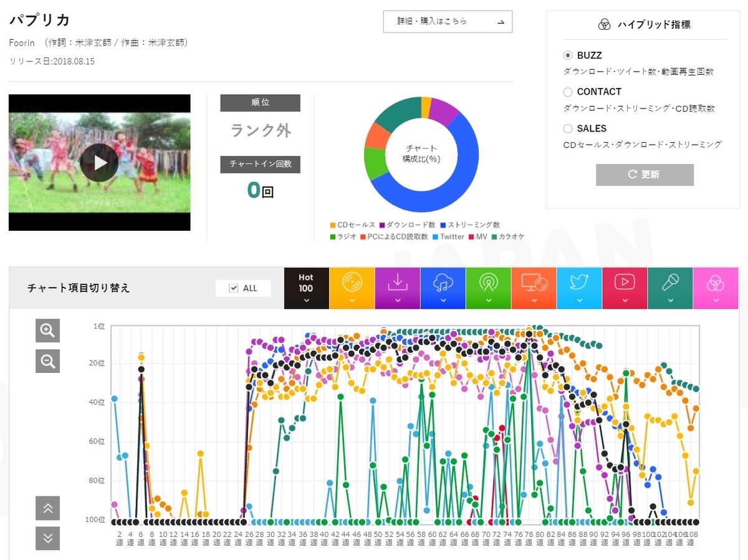Click the ラジオ legend label
This screenshot has height=560, width=748.
click(347, 237)
